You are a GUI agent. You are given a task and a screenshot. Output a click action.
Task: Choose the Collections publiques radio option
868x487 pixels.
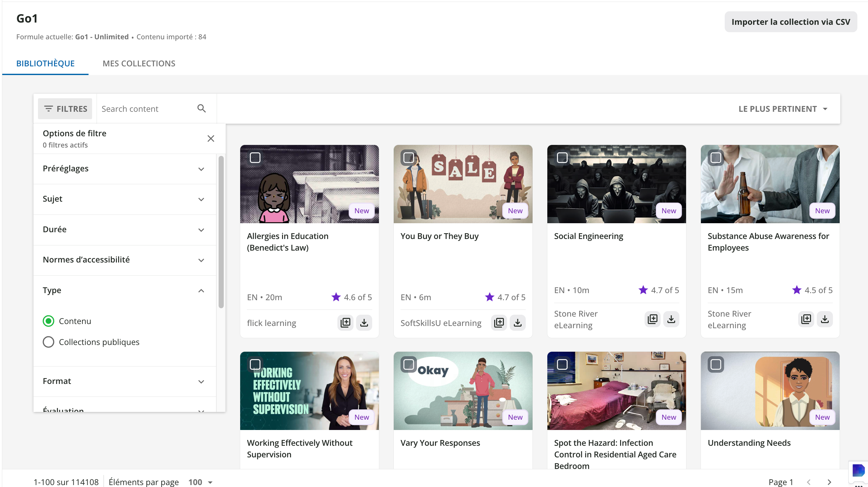[x=49, y=342]
